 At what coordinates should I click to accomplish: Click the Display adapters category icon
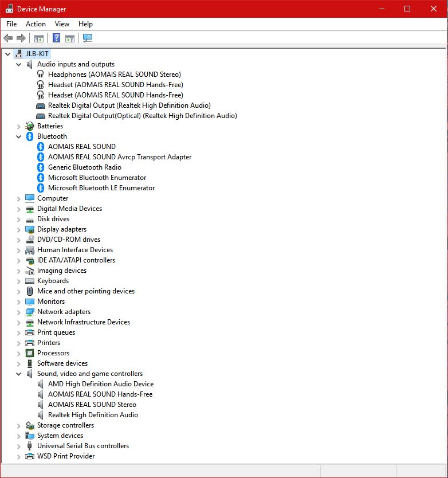pyautogui.click(x=30, y=229)
